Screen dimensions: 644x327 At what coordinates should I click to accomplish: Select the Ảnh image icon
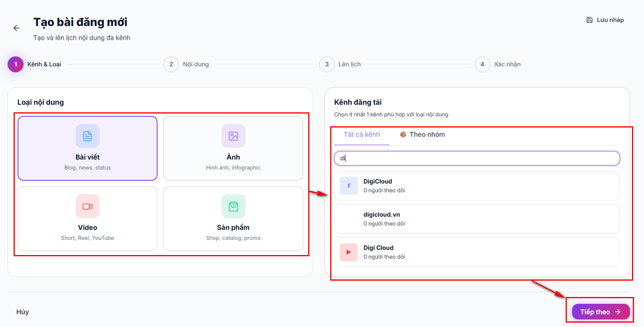[233, 136]
